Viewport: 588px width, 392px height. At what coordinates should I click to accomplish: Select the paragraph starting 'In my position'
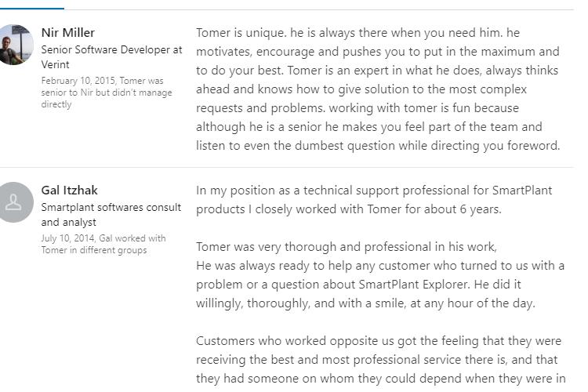[x=374, y=200]
